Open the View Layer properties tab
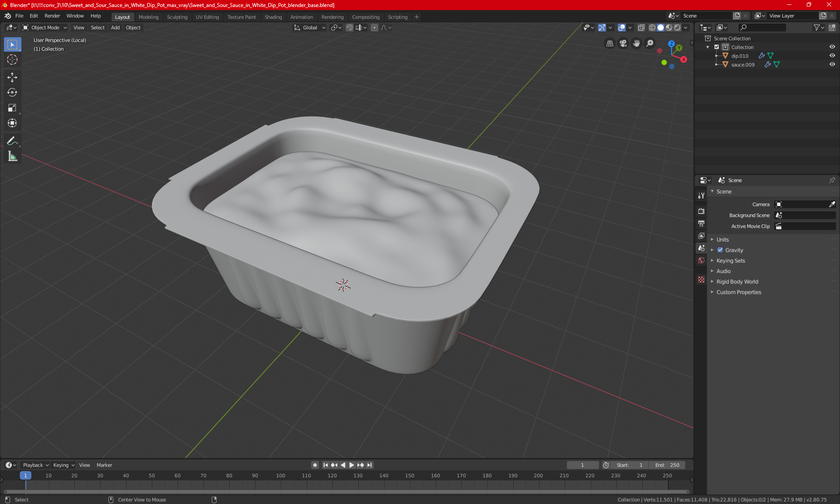The image size is (840, 504). tap(701, 236)
